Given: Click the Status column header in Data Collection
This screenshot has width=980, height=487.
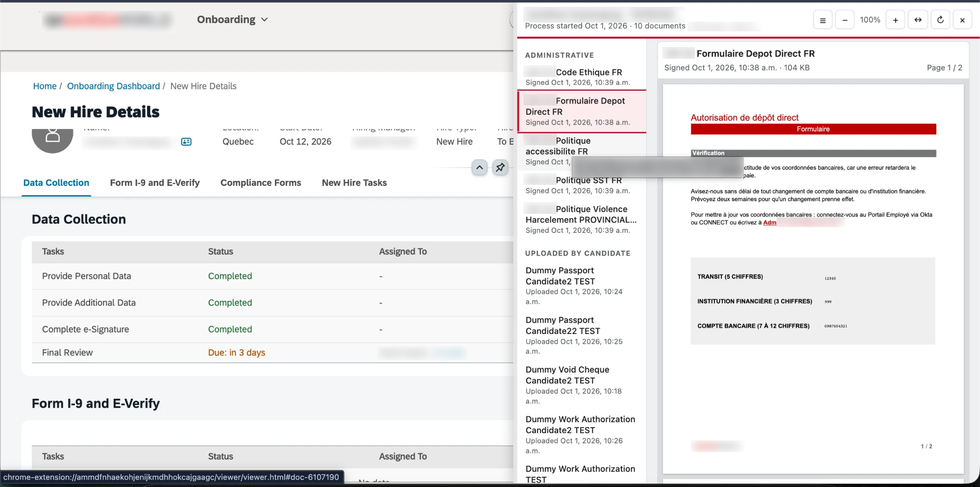Looking at the screenshot, I should coord(220,252).
